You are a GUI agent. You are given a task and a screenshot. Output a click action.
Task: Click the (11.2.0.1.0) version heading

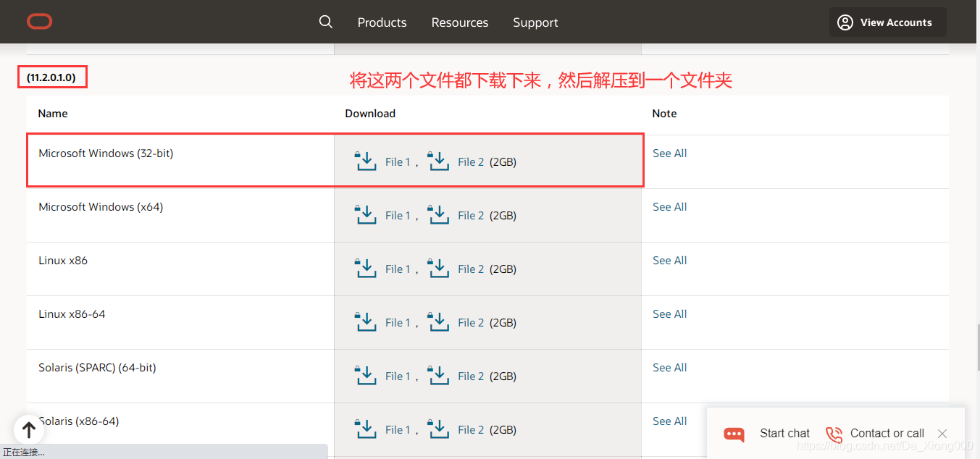[x=51, y=77]
